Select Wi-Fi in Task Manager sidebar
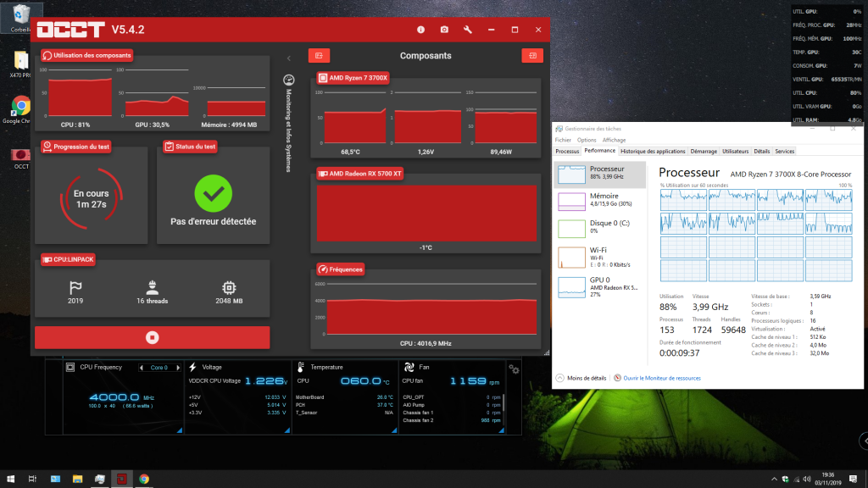This screenshot has height=488, width=868. coord(600,257)
